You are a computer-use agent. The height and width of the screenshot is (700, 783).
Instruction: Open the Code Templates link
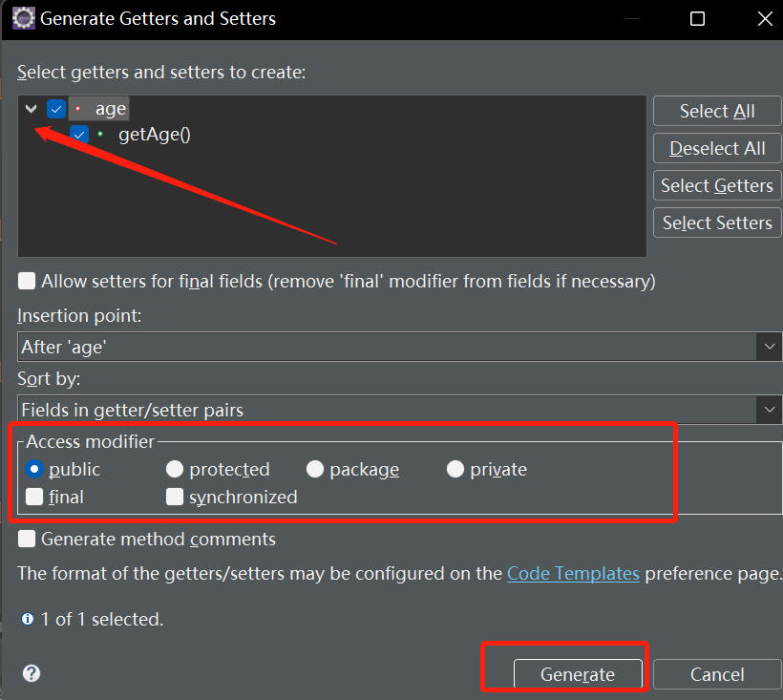click(573, 574)
